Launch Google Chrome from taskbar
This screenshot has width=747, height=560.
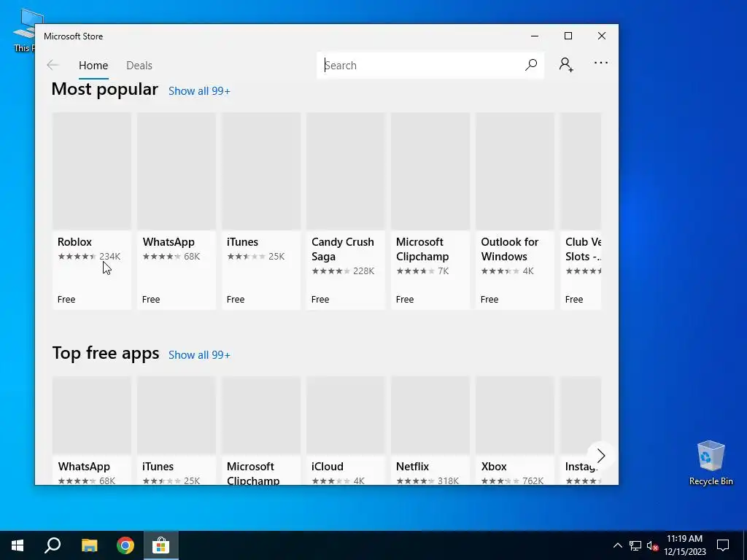point(125,545)
